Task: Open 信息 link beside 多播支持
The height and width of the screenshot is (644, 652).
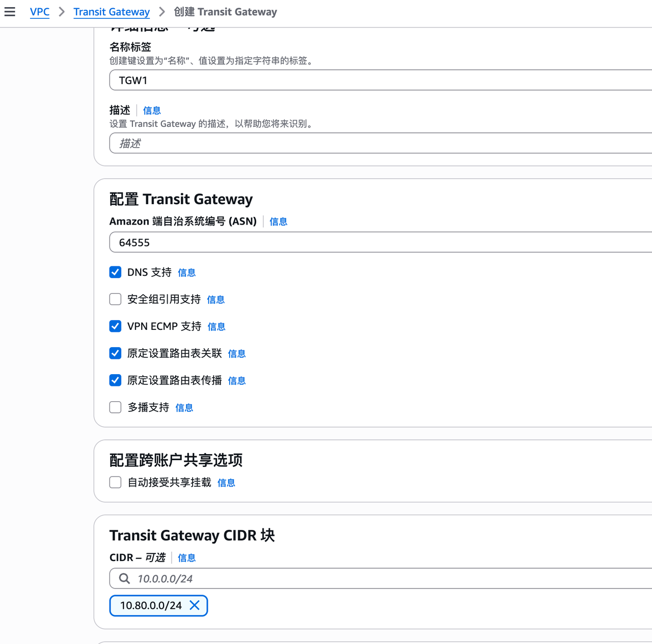Action: [184, 408]
